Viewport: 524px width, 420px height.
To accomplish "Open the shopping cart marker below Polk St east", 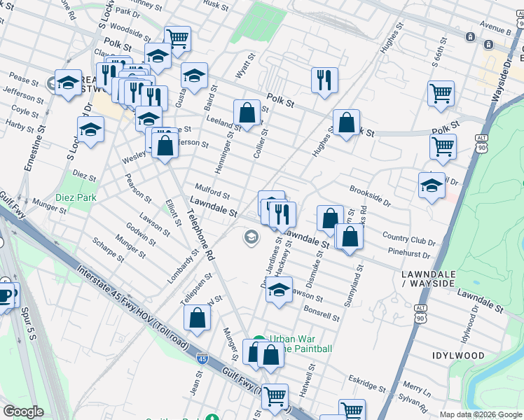I will 443,147.
